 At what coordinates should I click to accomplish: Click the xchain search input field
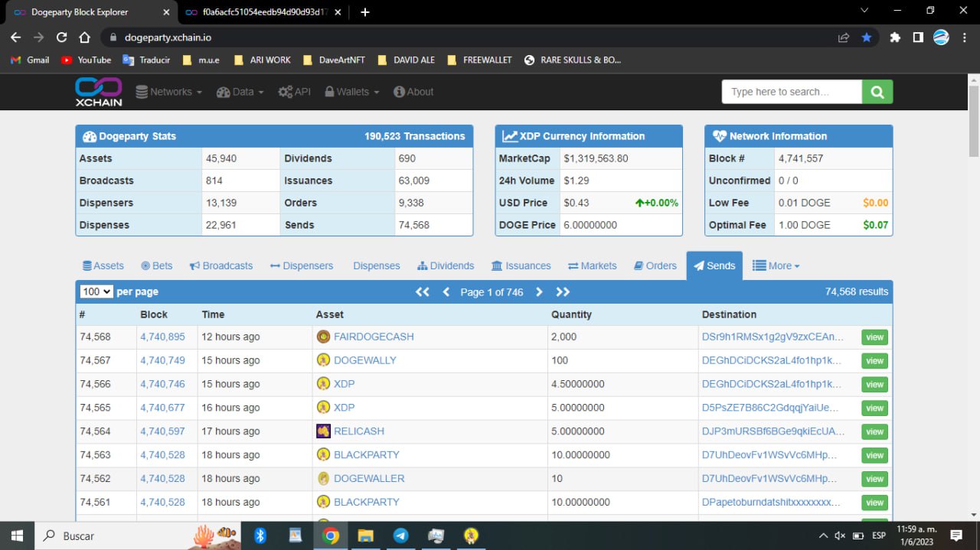[x=792, y=92]
